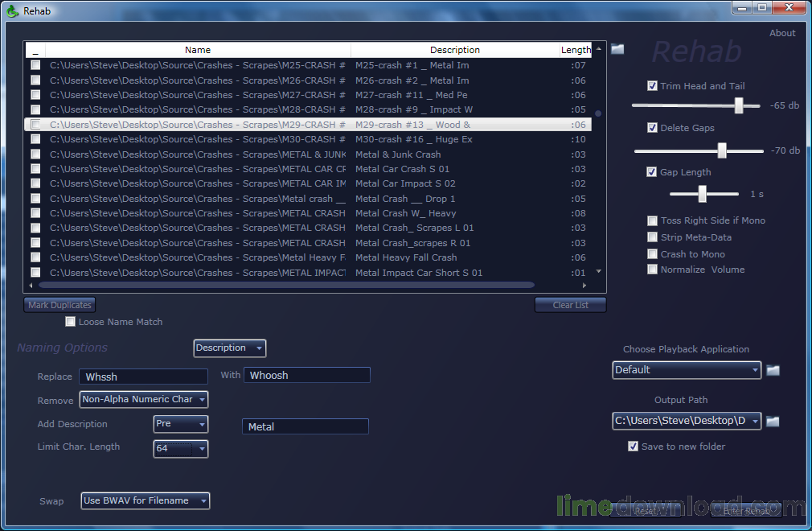Adjust the Delete Gaps -70 db slider
This screenshot has width=812, height=531.
721,150
